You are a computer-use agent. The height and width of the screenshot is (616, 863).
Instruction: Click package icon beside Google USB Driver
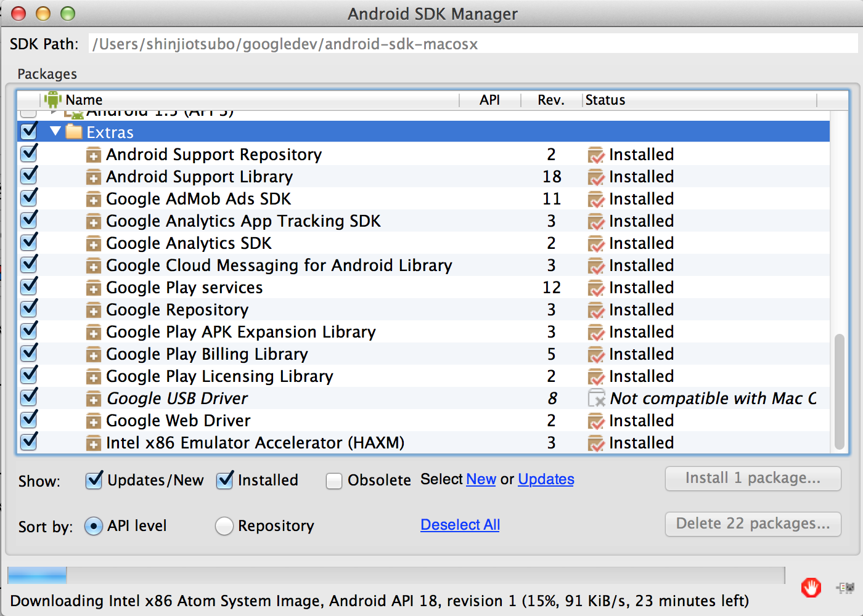point(93,399)
